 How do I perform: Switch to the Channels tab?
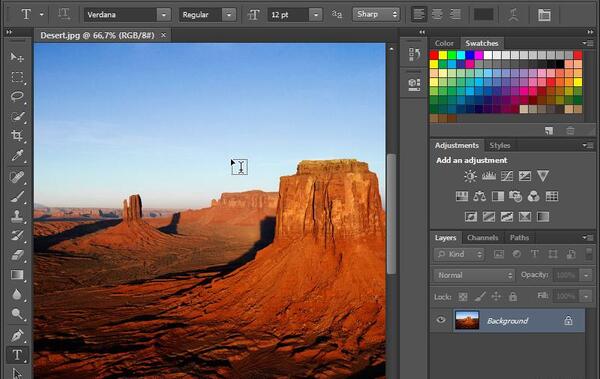click(x=483, y=238)
